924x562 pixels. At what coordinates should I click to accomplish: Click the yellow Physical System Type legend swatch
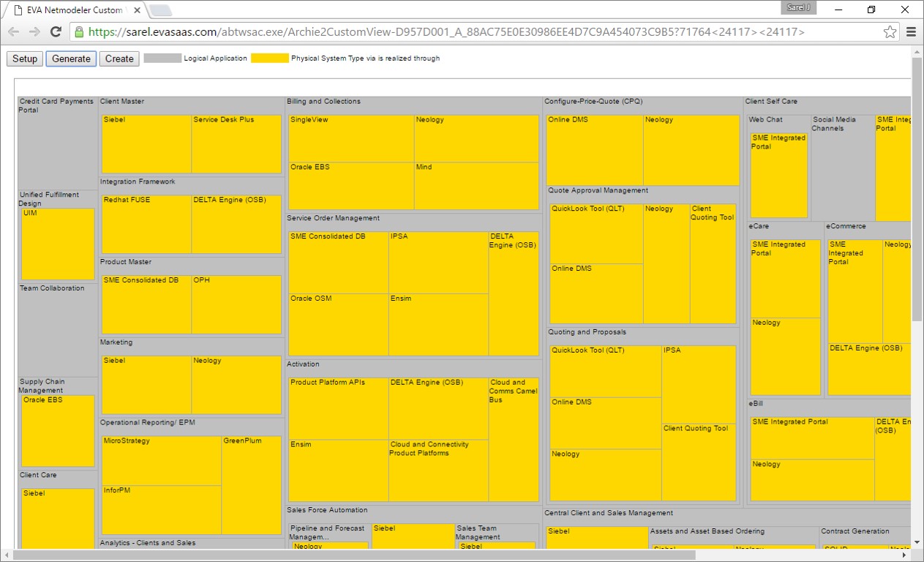(270, 59)
